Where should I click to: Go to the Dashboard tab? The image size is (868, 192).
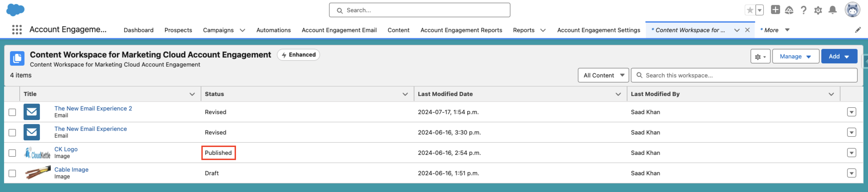point(138,30)
